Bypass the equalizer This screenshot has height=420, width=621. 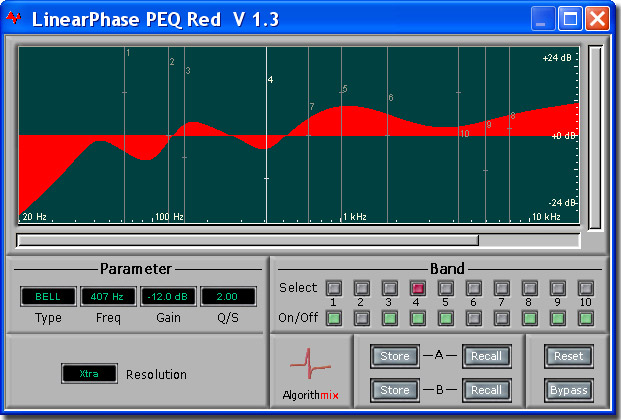click(x=569, y=390)
